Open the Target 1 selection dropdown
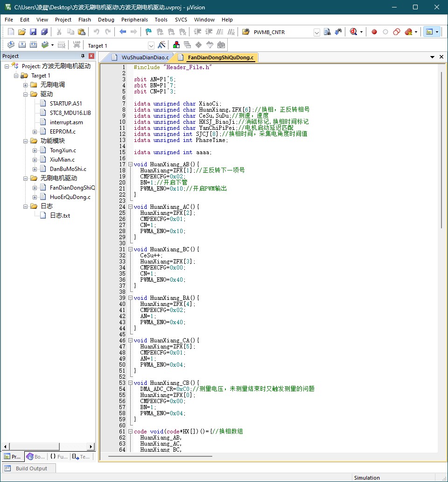Screen dimensions: 448x482 tap(151, 46)
